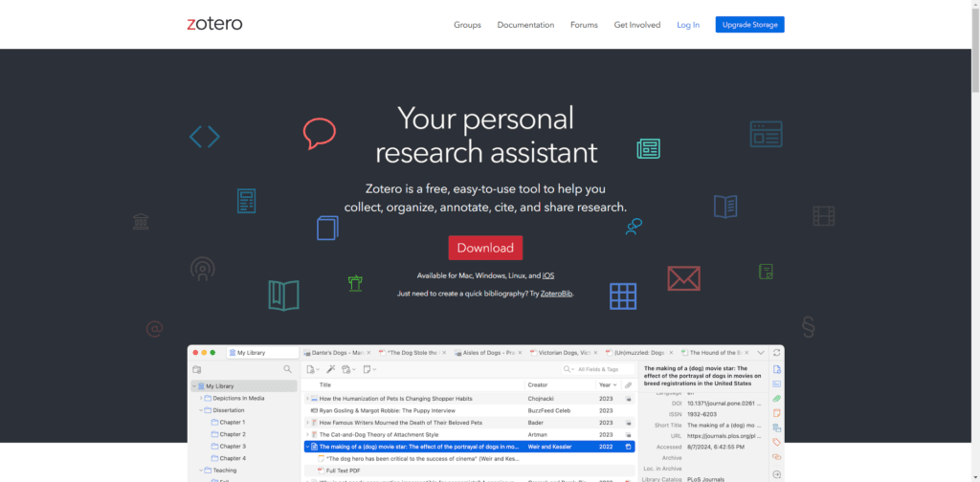Open the Add Attachment dropdown in the toolbar
This screenshot has width=980, height=482.
(x=348, y=369)
